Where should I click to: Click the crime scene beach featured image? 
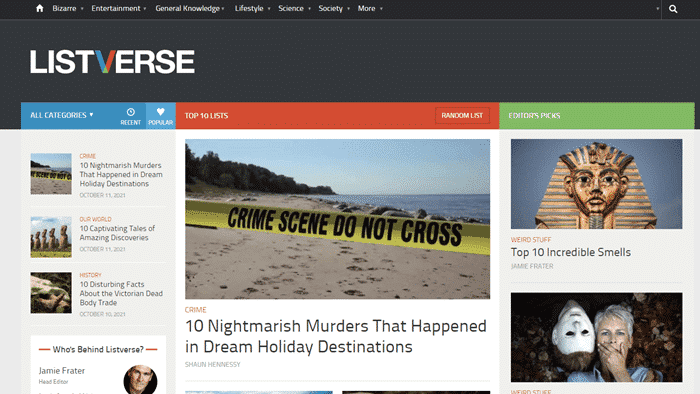click(x=338, y=219)
